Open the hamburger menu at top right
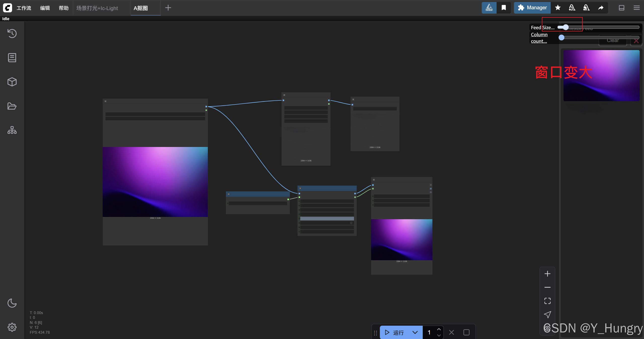Image resolution: width=644 pixels, height=339 pixels. [636, 8]
